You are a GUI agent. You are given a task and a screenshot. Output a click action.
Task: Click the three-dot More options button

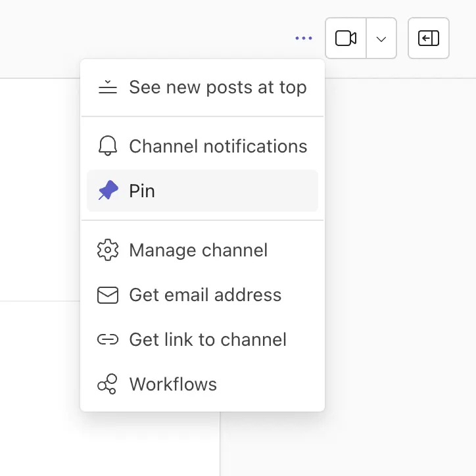pyautogui.click(x=304, y=39)
